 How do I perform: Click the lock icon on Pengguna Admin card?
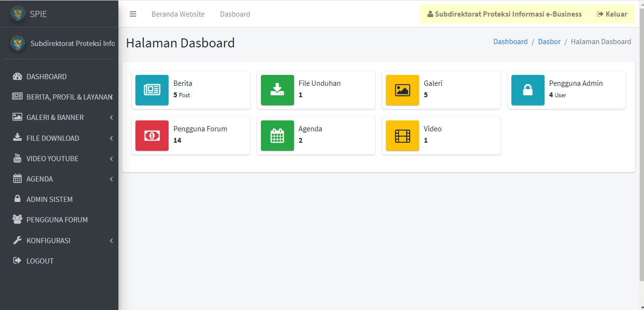[x=528, y=90]
